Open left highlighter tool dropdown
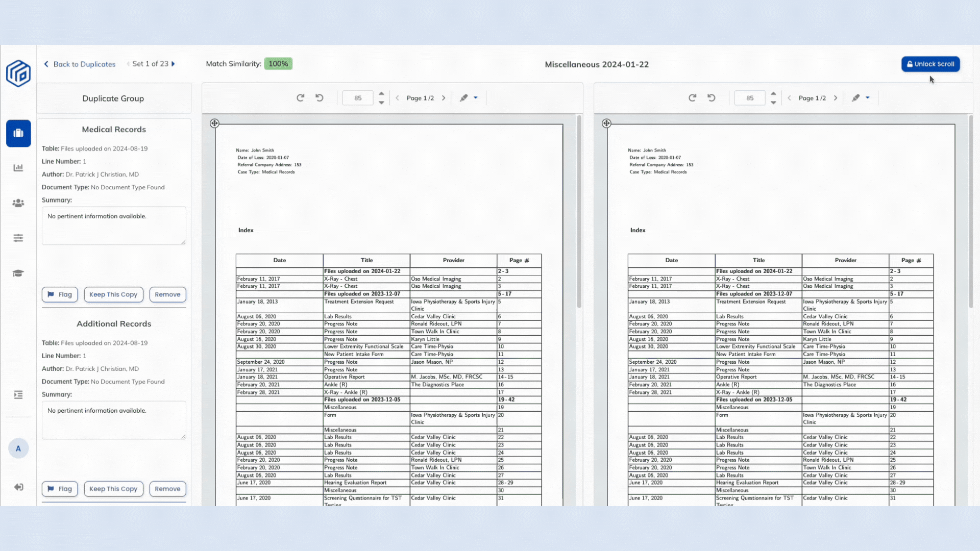Viewport: 980px width, 551px height. tap(476, 98)
